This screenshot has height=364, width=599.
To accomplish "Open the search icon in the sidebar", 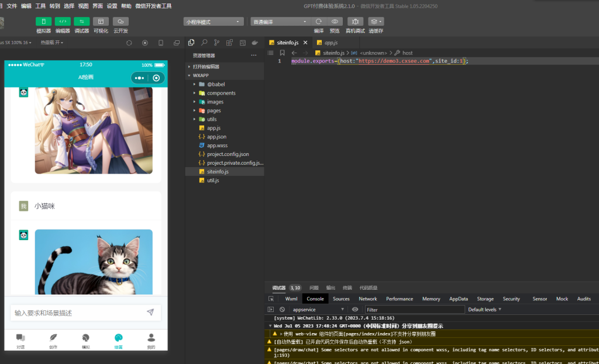I will 204,42.
